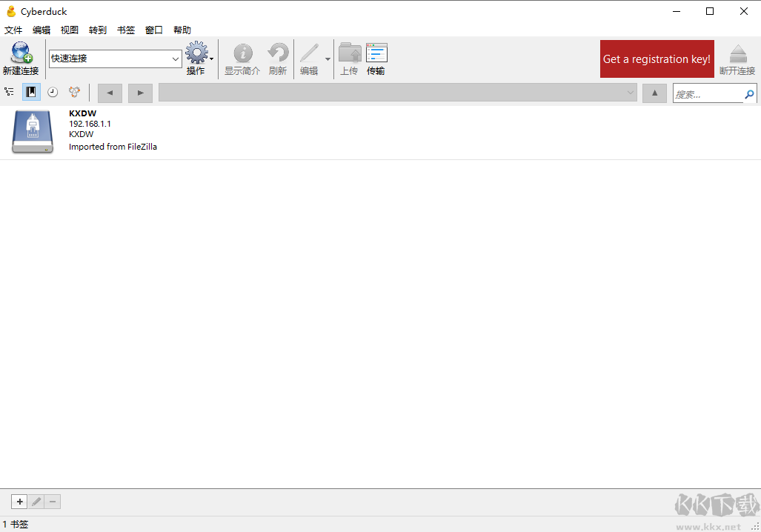Add a new bookmark with plus button
Image resolution: width=761 pixels, height=532 pixels.
[19, 502]
